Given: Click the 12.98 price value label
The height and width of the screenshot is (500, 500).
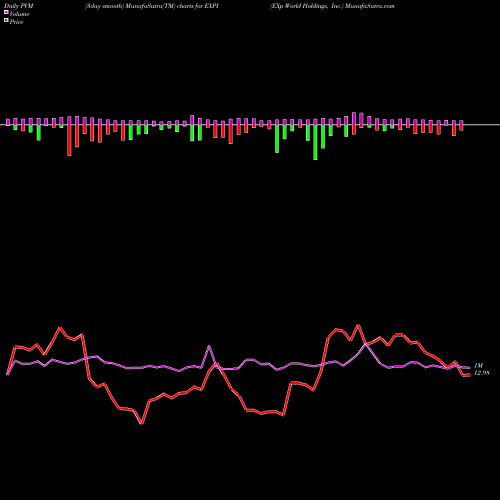Looking at the screenshot, I should (x=482, y=373).
